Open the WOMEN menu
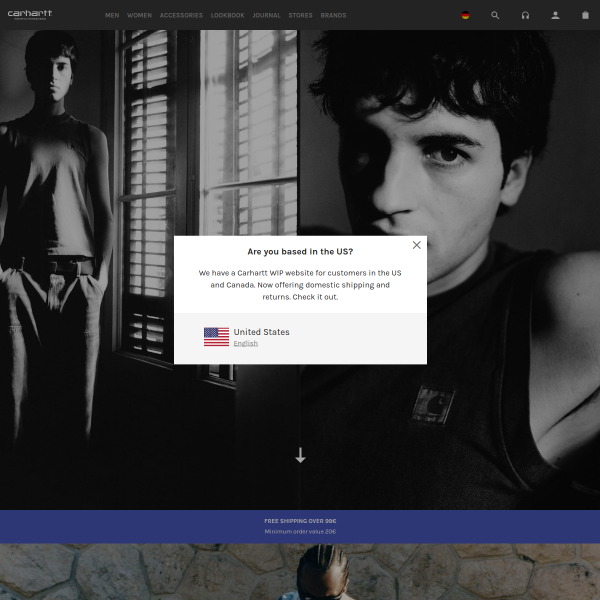 coord(140,15)
